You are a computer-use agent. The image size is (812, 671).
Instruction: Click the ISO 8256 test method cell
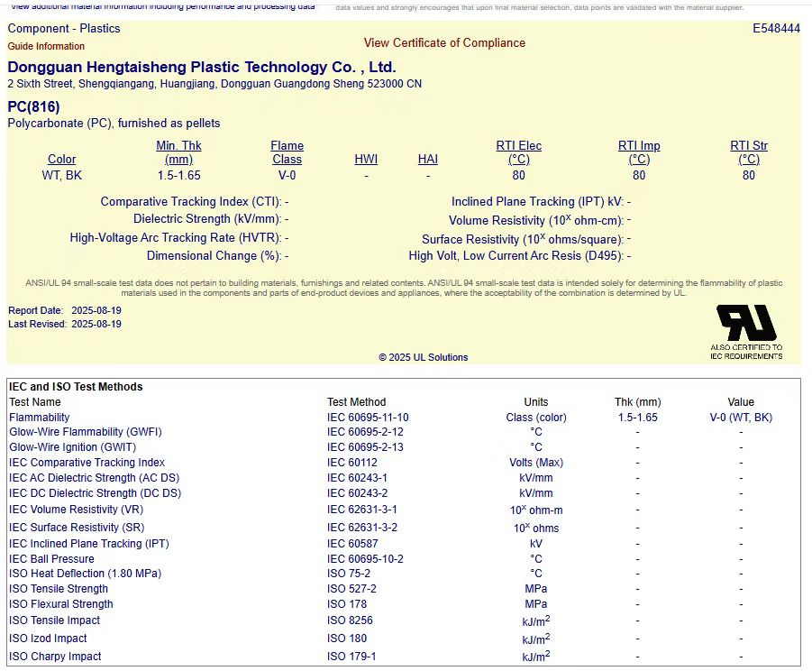tap(350, 620)
